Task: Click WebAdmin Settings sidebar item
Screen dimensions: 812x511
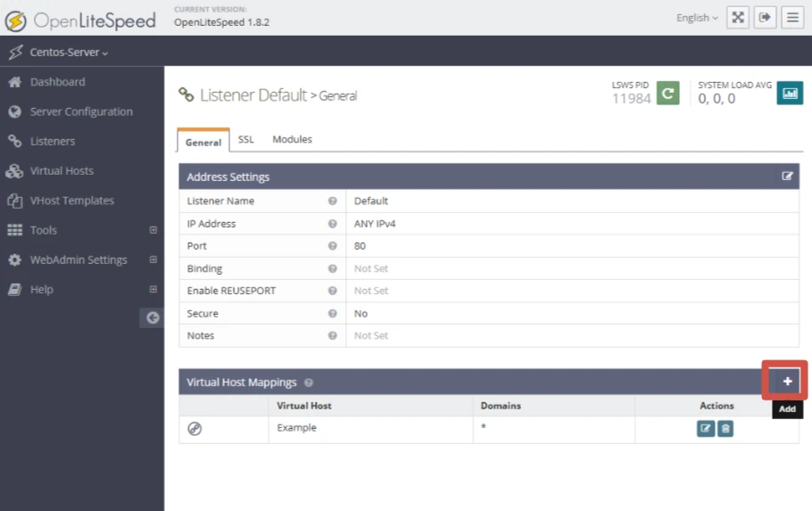Action: 79,260
